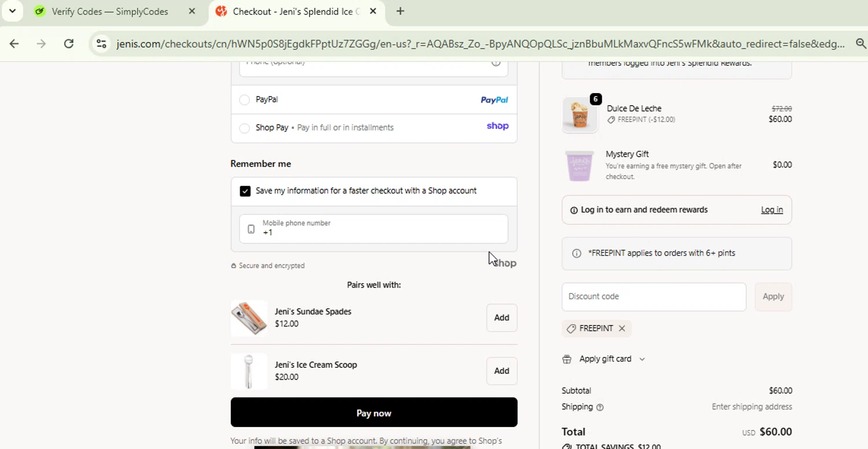Click the browser forward arrow
Screen dimensions: 868x449
41,43
